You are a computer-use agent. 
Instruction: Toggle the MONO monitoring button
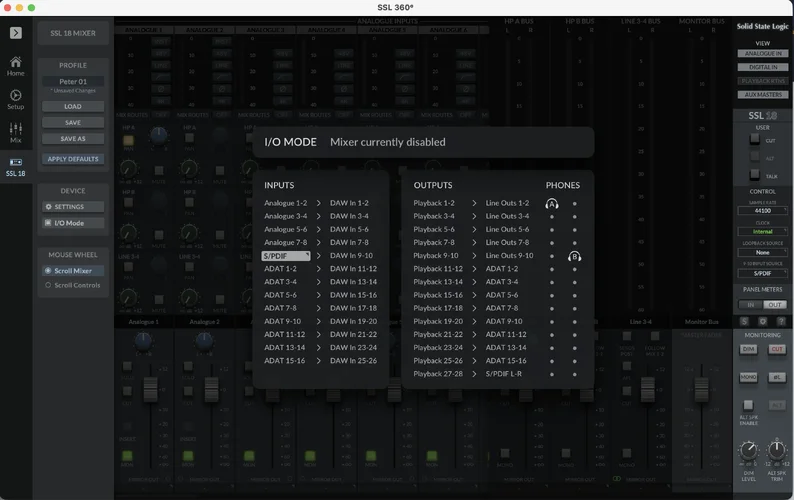pos(748,377)
